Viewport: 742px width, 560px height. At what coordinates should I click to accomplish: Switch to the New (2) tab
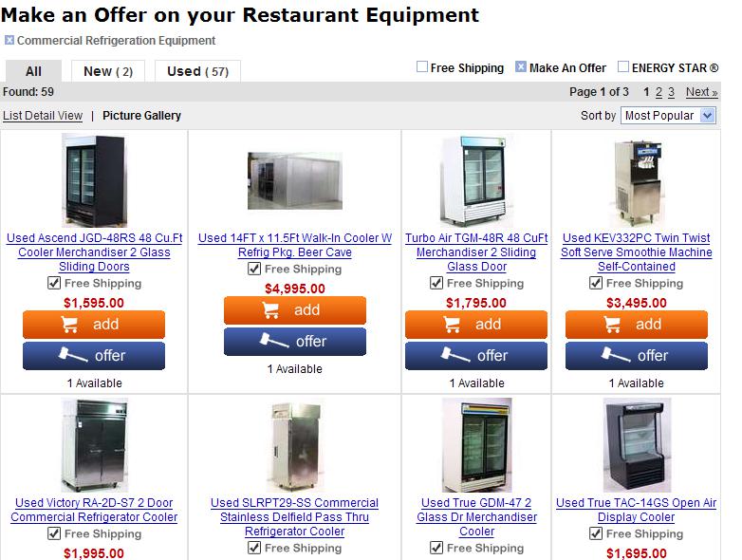coord(108,71)
